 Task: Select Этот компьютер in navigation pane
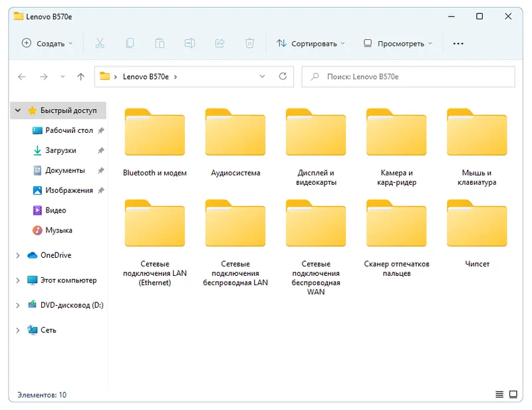(x=62, y=280)
